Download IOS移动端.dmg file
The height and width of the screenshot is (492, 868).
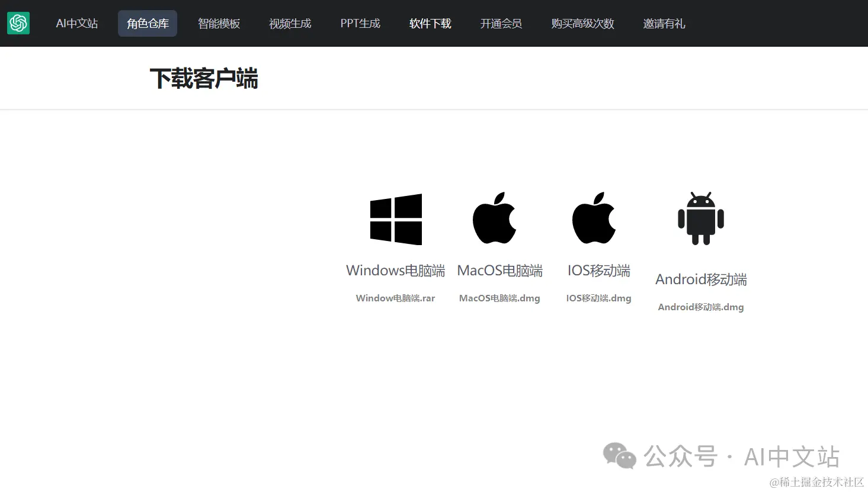(598, 298)
